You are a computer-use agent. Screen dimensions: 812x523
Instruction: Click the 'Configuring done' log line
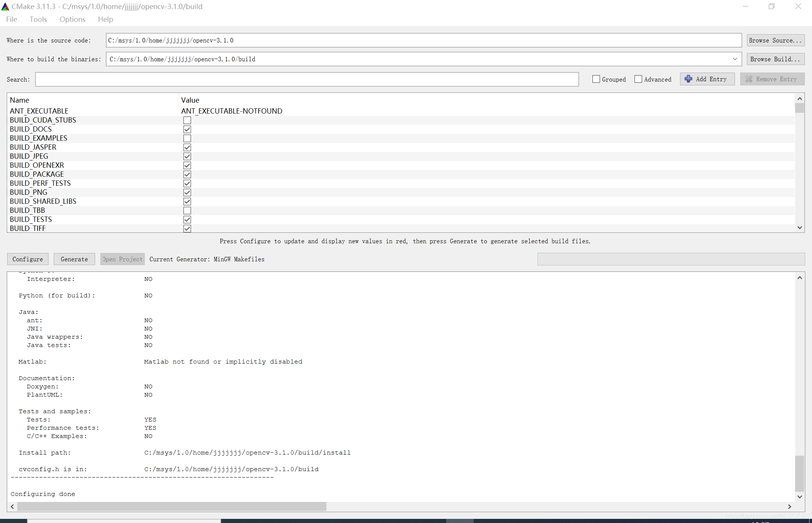[x=43, y=494]
